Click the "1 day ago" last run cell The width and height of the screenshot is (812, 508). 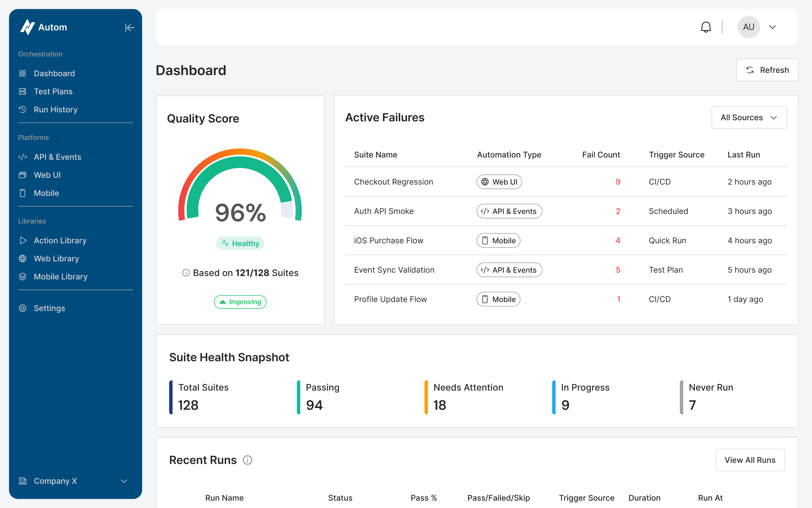(745, 299)
